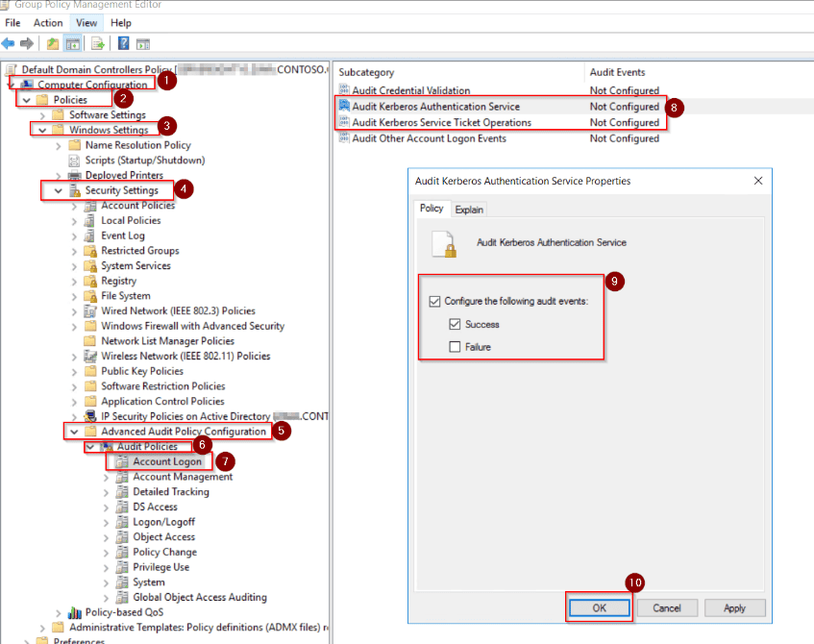The height and width of the screenshot is (644, 814).
Task: Select the Policy Change tree item
Action: [x=164, y=552]
